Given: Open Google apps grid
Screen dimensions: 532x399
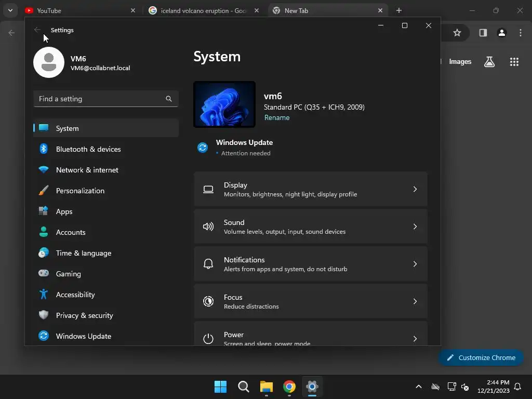Looking at the screenshot, I should (x=514, y=62).
